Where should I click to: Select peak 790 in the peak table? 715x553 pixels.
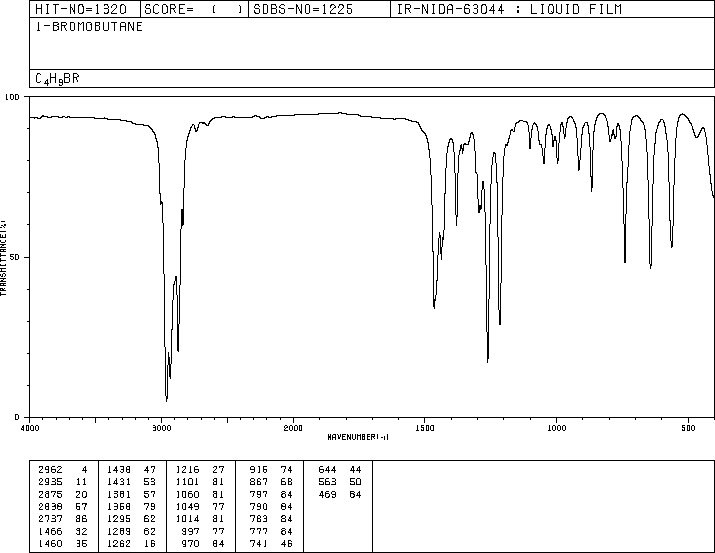click(x=259, y=507)
